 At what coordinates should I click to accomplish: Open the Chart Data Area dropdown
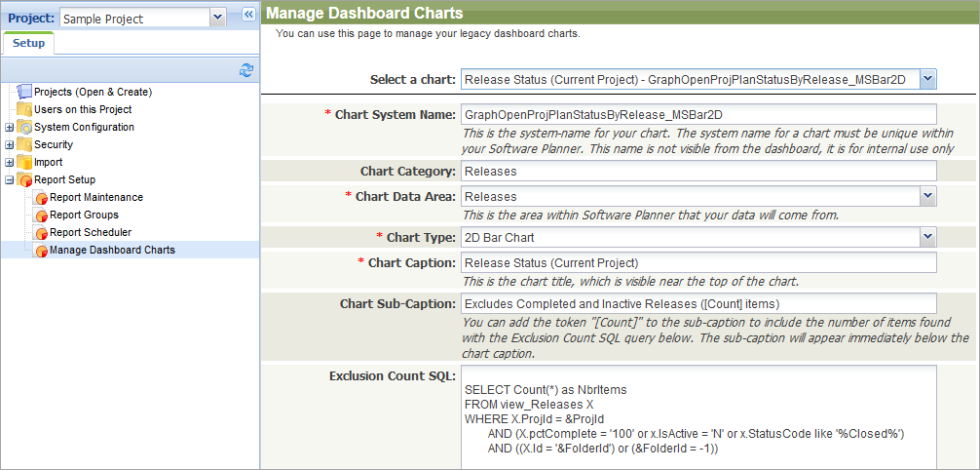pyautogui.click(x=927, y=197)
